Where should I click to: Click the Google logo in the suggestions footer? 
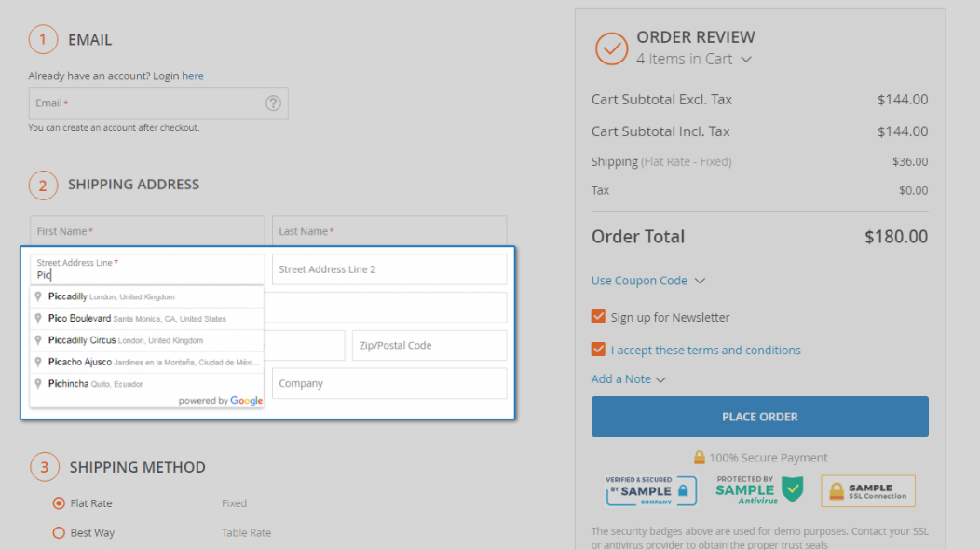pos(246,401)
